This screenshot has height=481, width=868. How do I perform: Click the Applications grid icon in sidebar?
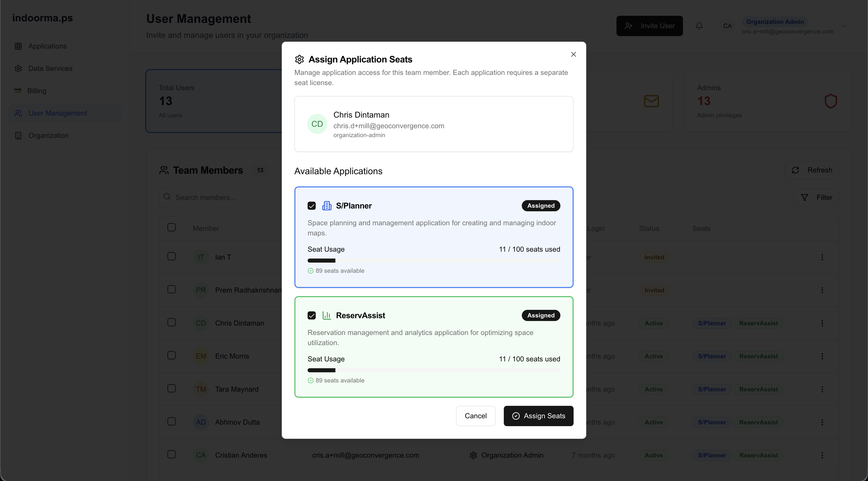point(18,46)
